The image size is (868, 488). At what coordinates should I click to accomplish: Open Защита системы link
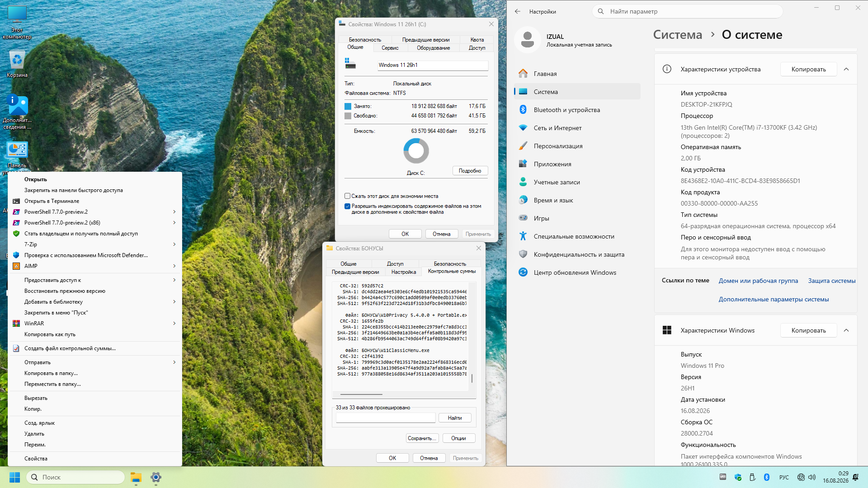tap(832, 281)
